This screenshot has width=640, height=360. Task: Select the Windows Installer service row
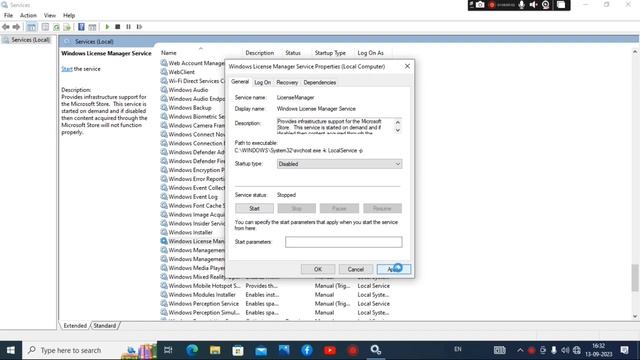tap(191, 232)
